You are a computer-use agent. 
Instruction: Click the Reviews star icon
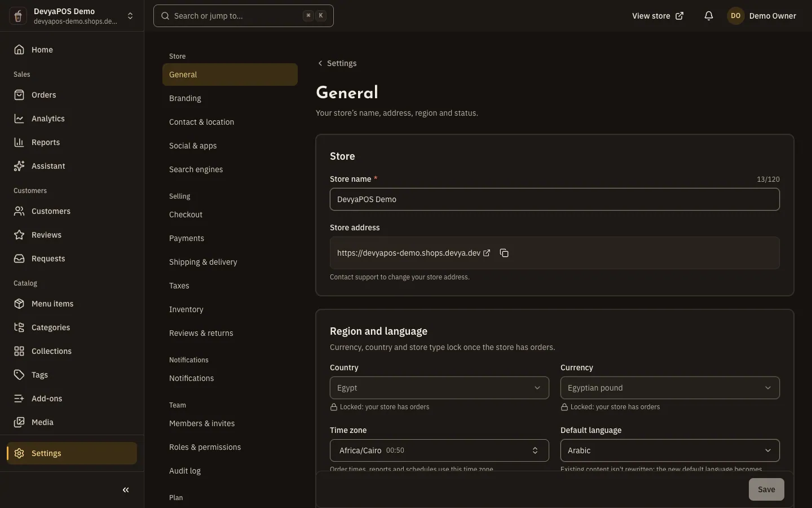coord(19,235)
